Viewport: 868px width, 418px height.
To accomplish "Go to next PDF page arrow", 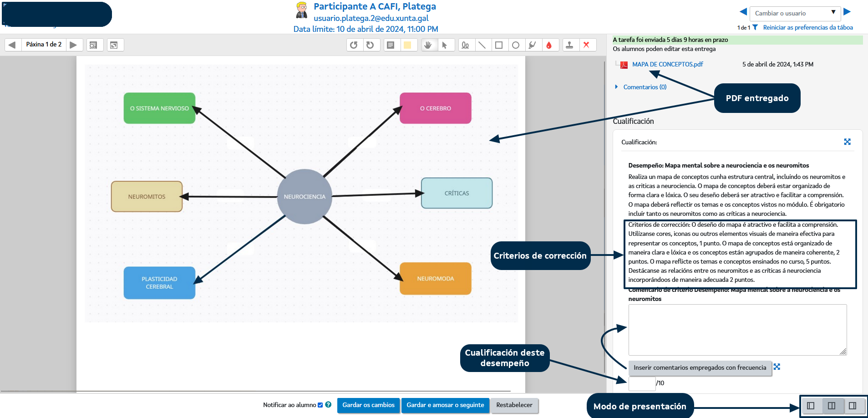I will pos(73,45).
